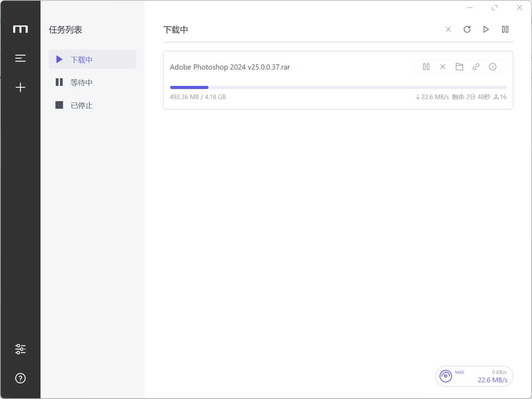Click the Motrix logo icon

click(x=20, y=29)
